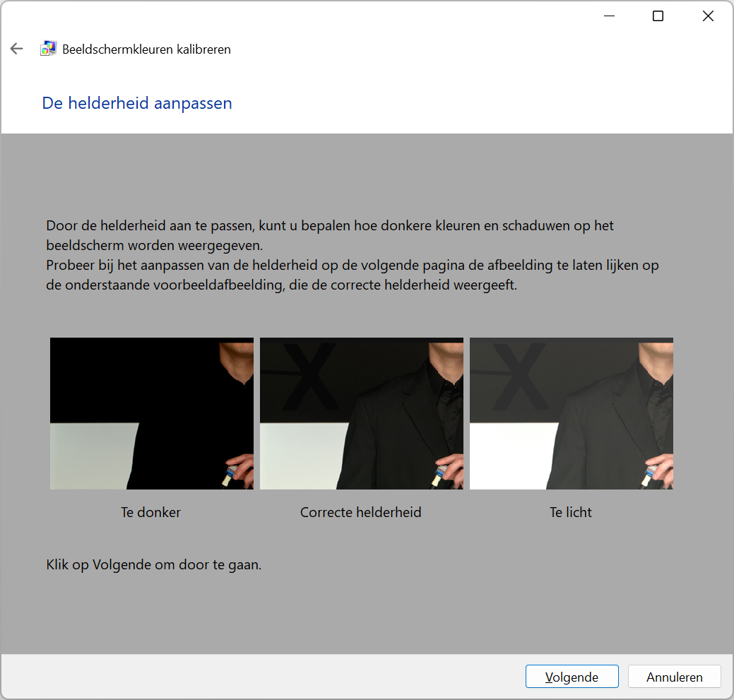Click the 'Klik op Volgende' instruction text

(153, 564)
